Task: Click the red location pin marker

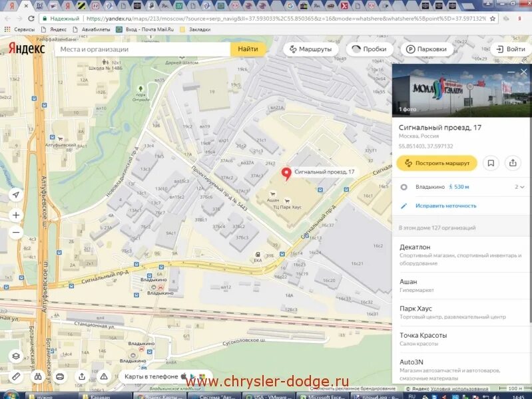Action: click(286, 174)
